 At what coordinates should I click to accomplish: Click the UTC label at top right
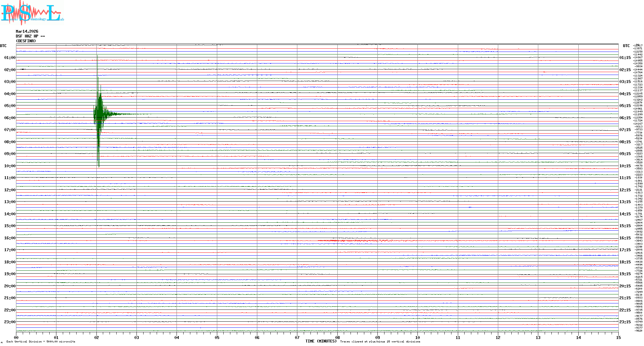point(626,46)
